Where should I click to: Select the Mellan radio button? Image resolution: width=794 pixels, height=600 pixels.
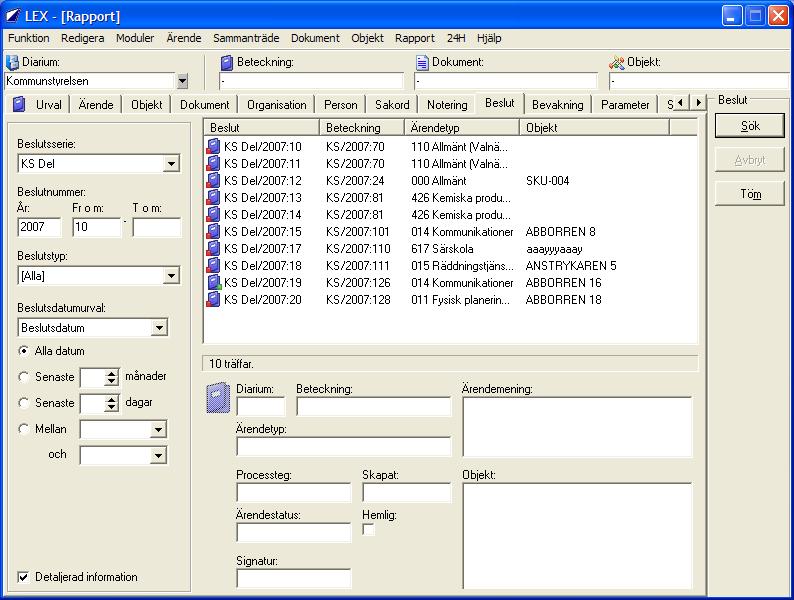[23, 429]
